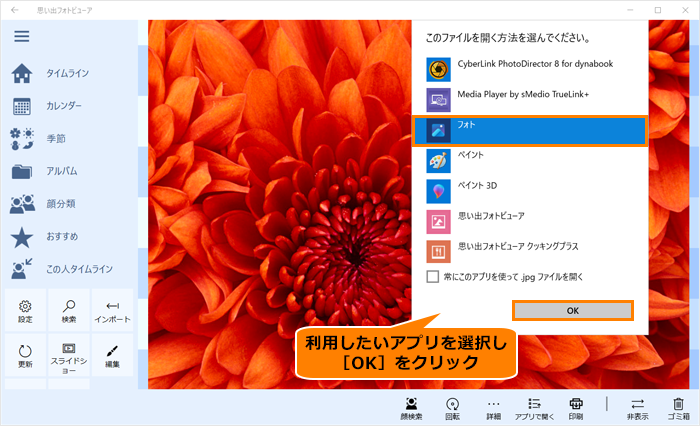This screenshot has width=700, height=426.
Task: Click the おすすめ label
Action: pyautogui.click(x=62, y=237)
